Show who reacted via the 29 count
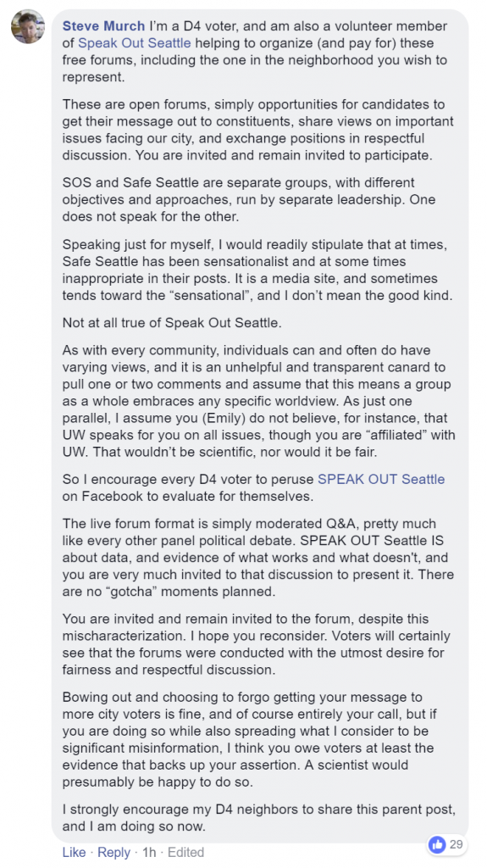Screen dimensions: 487x868 [456, 844]
